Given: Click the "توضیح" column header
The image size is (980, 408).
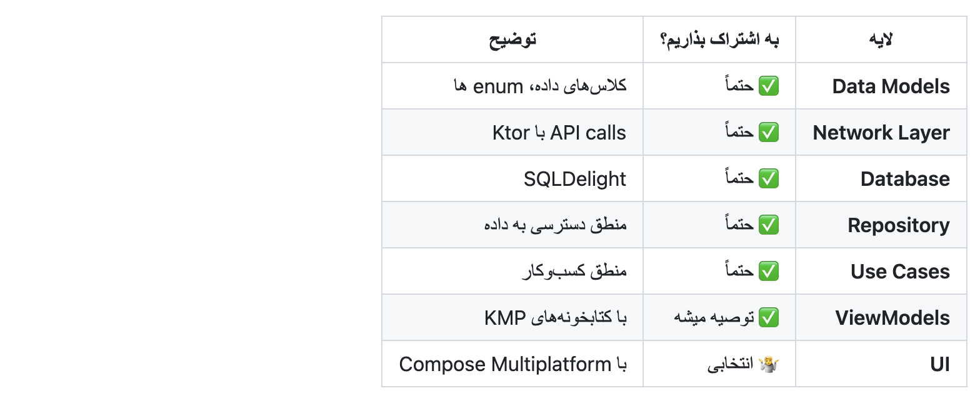Looking at the screenshot, I should click(512, 39).
